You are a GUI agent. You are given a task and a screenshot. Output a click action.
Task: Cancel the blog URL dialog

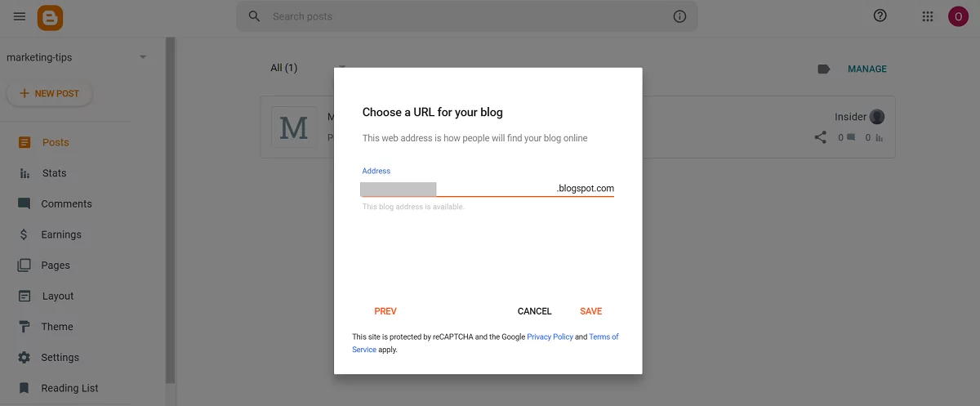pyautogui.click(x=535, y=311)
